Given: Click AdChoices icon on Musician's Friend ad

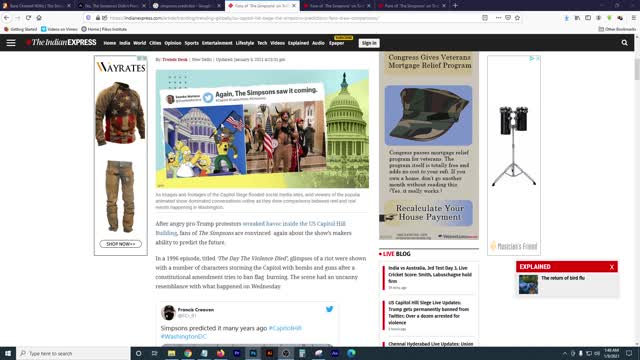Looking at the screenshot, I should coord(532,58).
